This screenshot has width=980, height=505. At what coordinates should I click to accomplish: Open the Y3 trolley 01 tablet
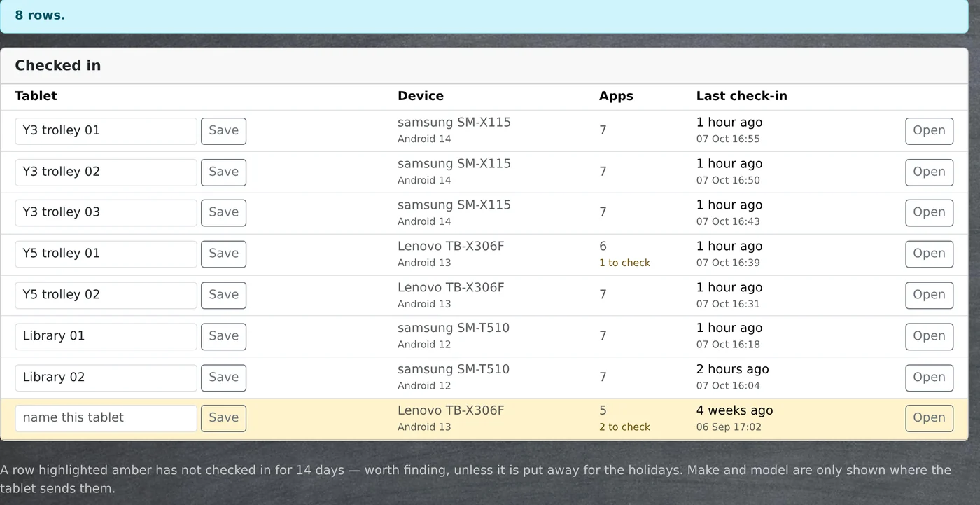point(929,131)
